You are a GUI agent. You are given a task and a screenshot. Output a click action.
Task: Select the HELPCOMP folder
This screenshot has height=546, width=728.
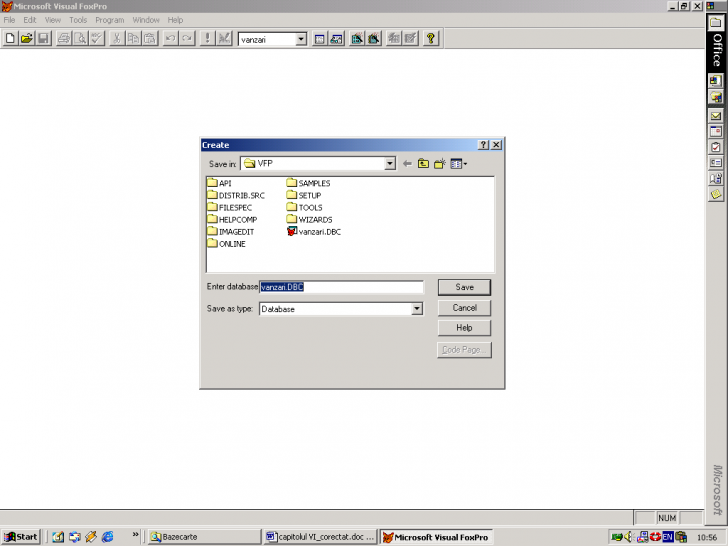[232, 219]
